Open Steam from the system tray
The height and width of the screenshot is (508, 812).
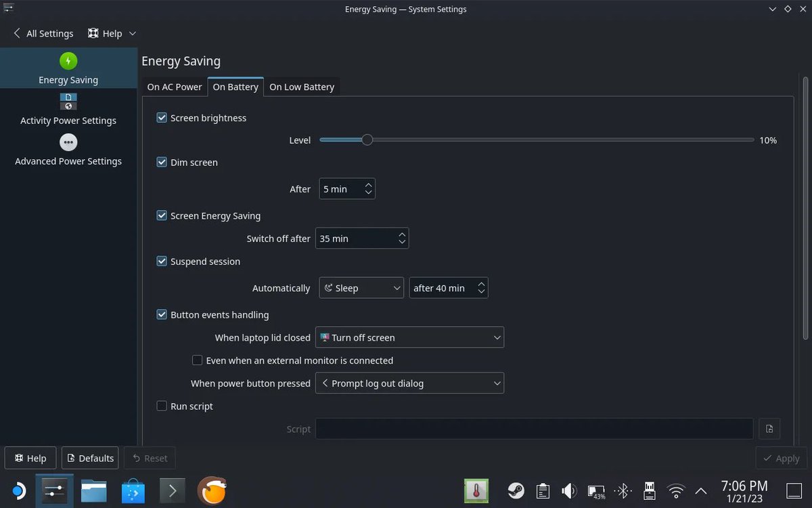point(516,490)
